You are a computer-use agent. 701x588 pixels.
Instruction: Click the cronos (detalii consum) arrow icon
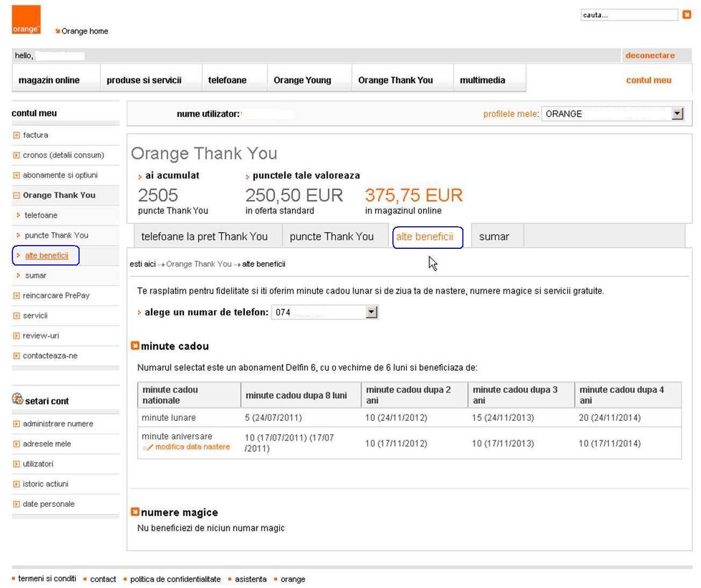[x=16, y=155]
